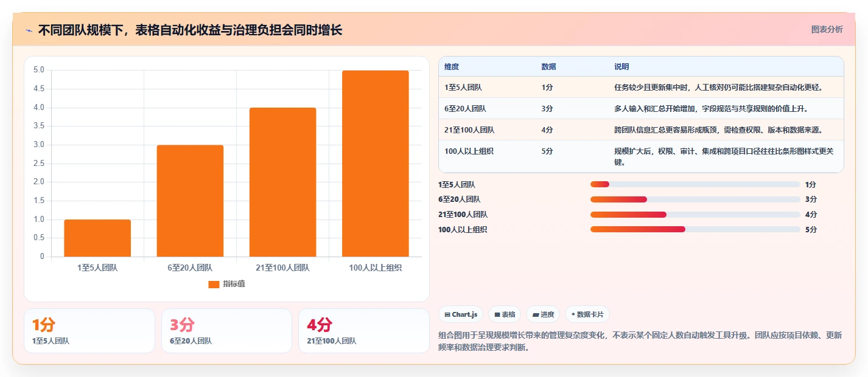Click the 1至5人团队 progress bar
Image resolution: width=868 pixels, height=377 pixels.
coord(695,184)
